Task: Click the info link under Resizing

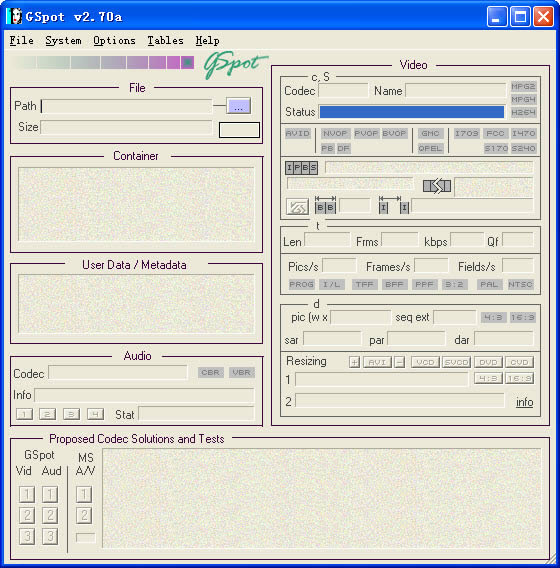Action: [525, 402]
